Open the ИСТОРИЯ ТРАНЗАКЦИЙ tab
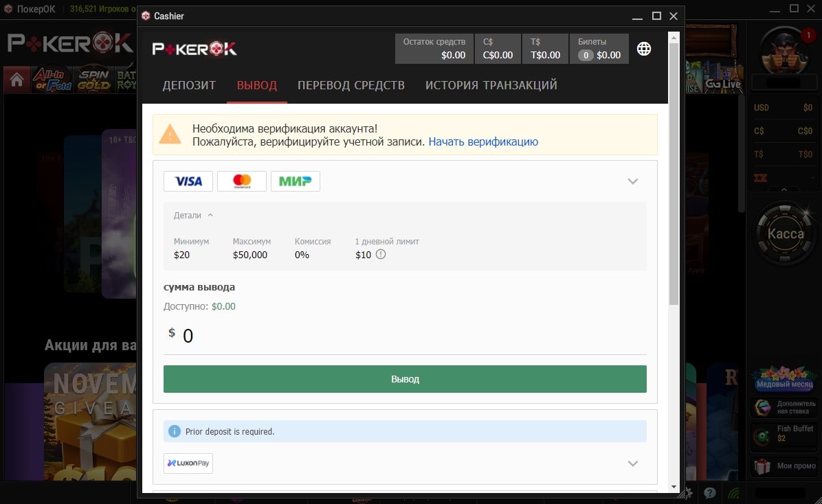The height and width of the screenshot is (504, 822). click(491, 85)
